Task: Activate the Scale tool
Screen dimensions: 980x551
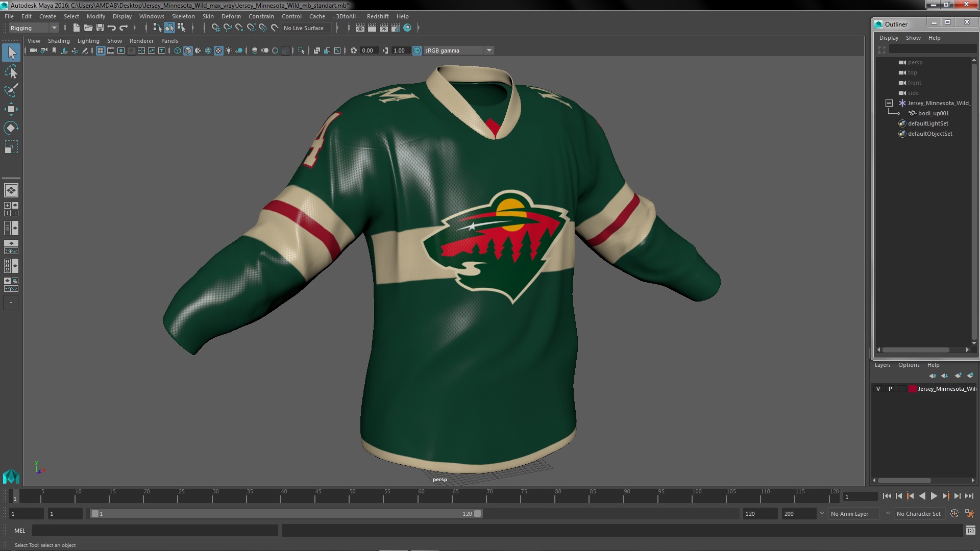Action: [x=11, y=147]
